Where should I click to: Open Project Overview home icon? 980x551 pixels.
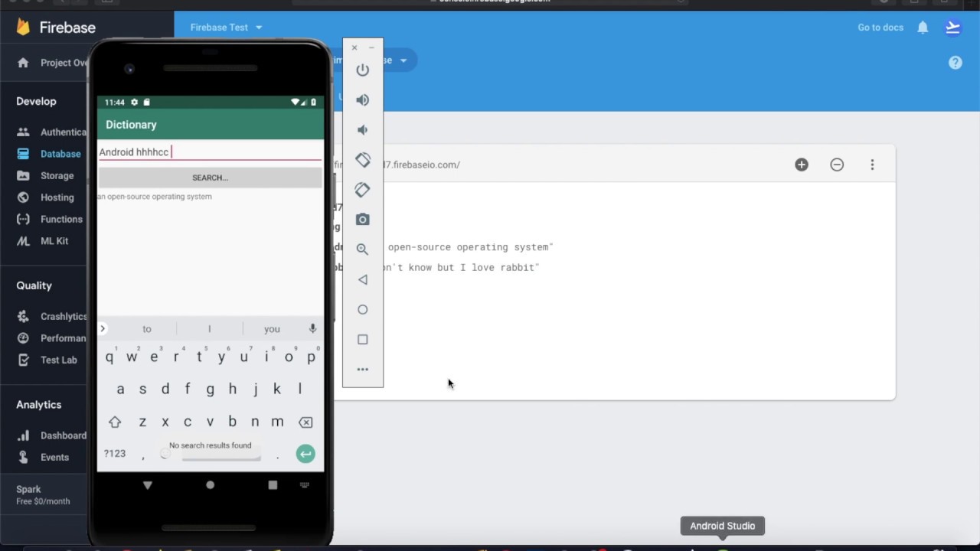click(x=23, y=63)
